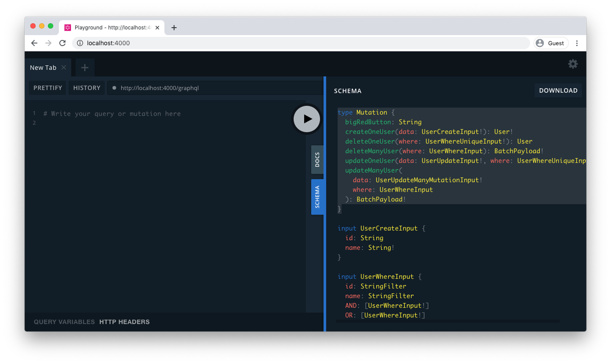
Task: Select the SCHEMA side tab
Action: click(317, 197)
